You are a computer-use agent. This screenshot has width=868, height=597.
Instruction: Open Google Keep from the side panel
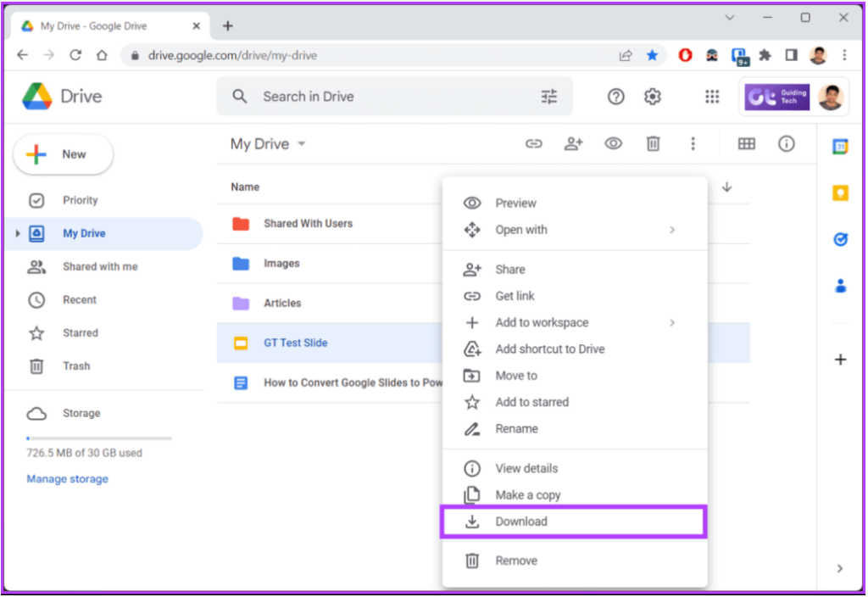click(x=840, y=192)
